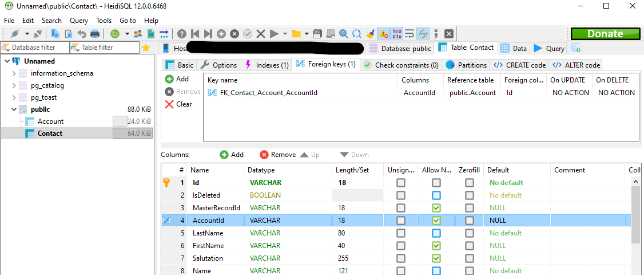This screenshot has width=644, height=275.
Task: Open the Run query dropdown arrow
Action: click(x=284, y=34)
